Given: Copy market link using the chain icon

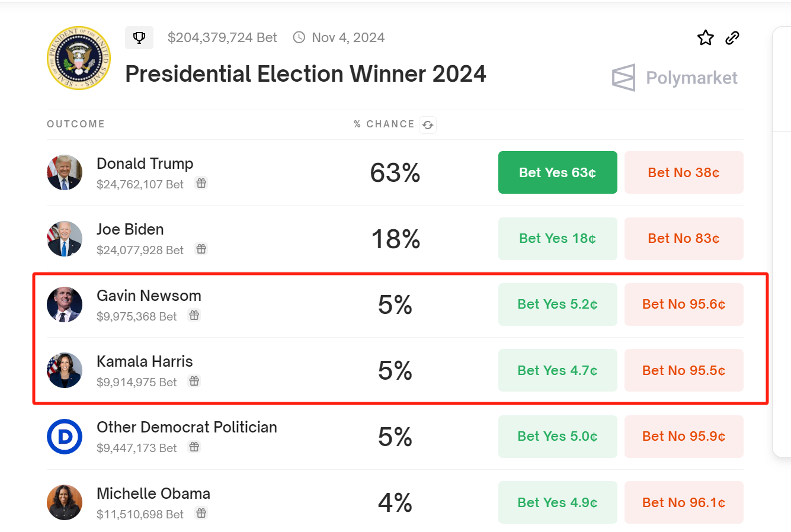Looking at the screenshot, I should [732, 38].
